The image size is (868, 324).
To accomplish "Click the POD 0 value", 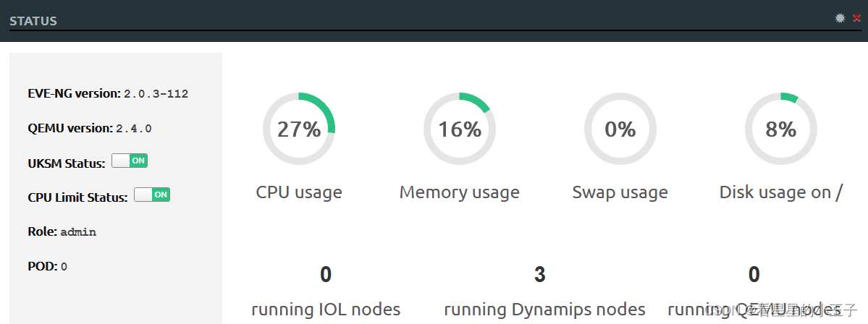I will pos(64,266).
